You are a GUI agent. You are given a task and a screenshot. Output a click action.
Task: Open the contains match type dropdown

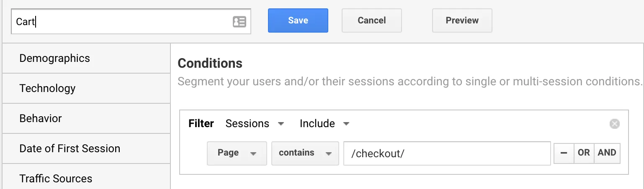point(305,153)
